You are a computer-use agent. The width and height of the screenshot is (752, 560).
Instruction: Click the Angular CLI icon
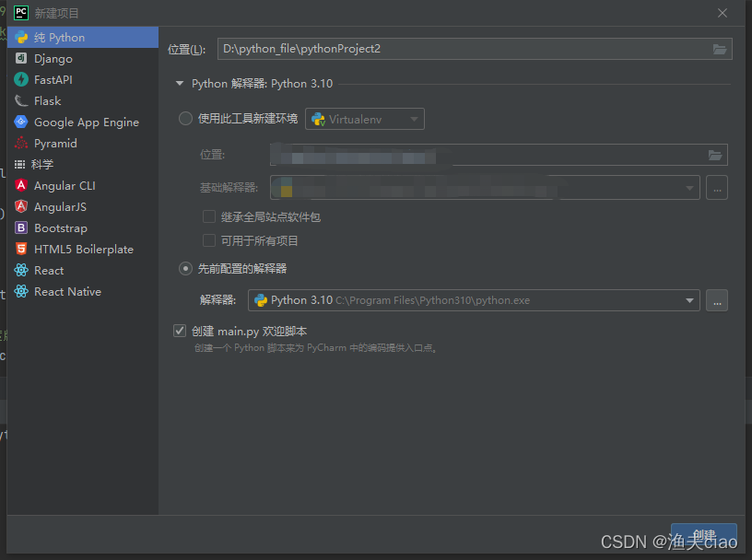[x=21, y=185]
